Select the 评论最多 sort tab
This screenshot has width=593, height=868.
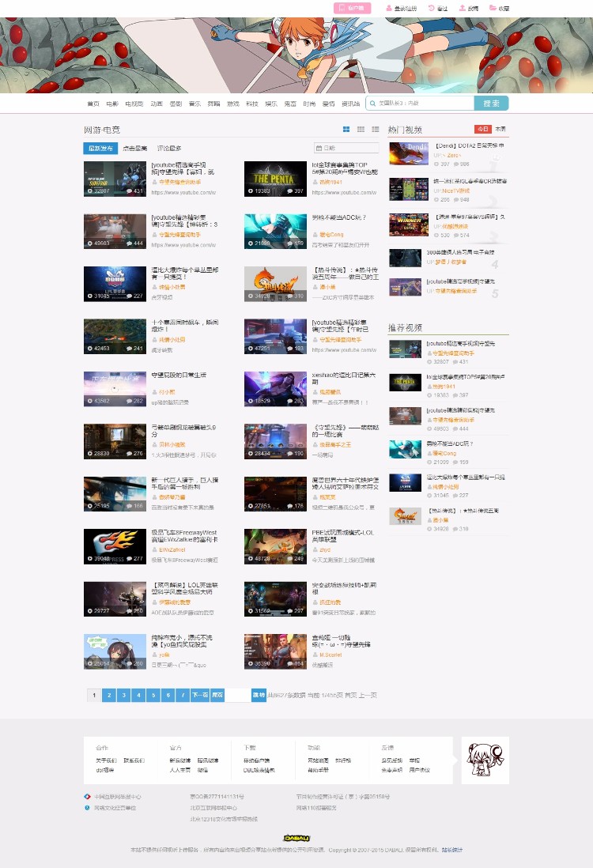click(x=169, y=149)
